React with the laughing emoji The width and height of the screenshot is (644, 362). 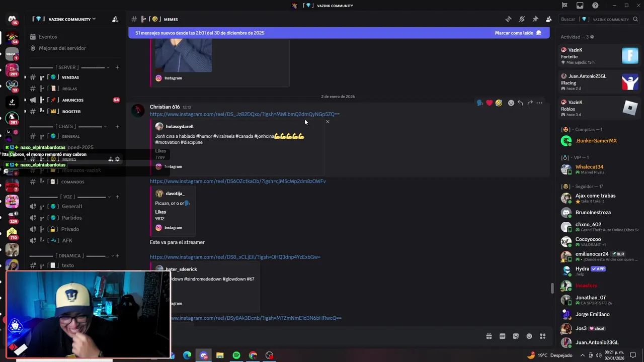click(x=499, y=103)
